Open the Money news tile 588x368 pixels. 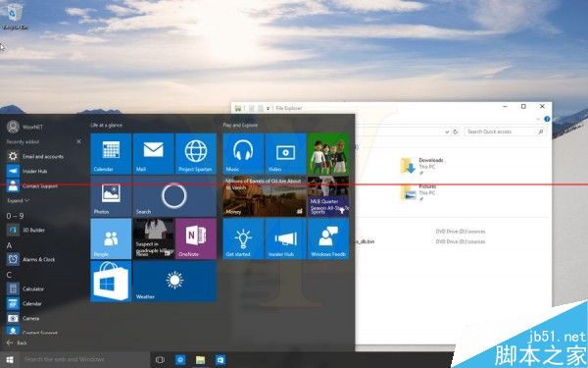click(265, 196)
